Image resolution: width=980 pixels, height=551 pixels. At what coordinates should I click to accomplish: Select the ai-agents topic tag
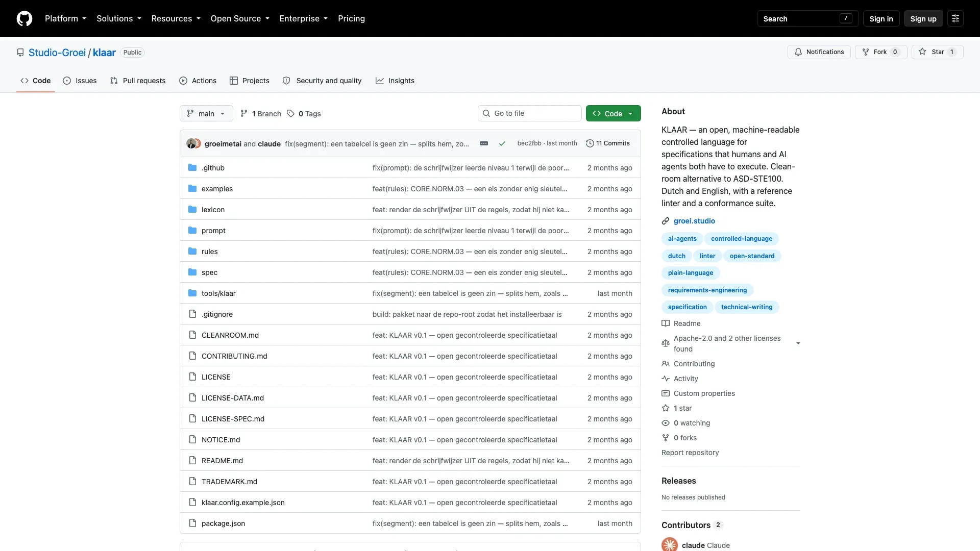(x=682, y=239)
